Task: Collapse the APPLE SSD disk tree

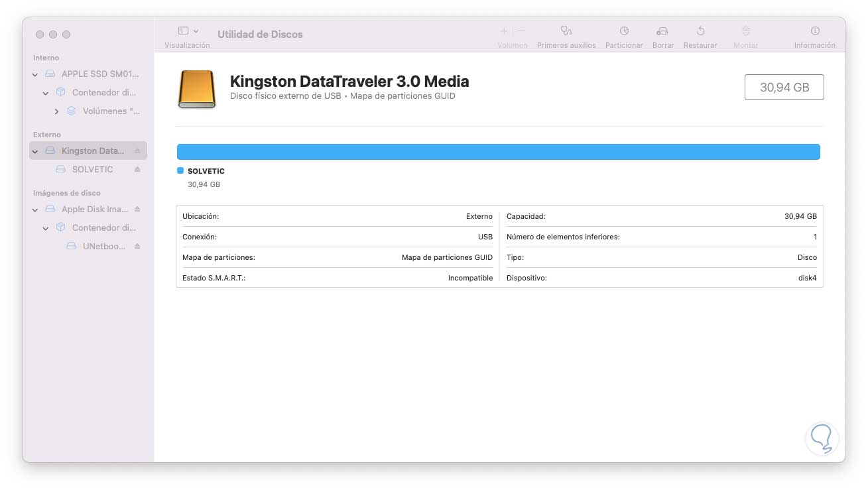Action: (35, 74)
